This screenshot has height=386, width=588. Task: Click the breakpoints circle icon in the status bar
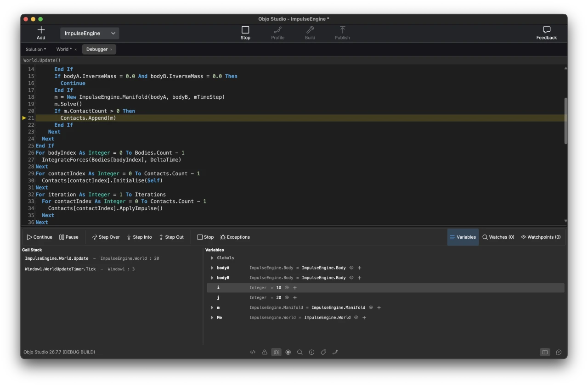pyautogui.click(x=288, y=352)
